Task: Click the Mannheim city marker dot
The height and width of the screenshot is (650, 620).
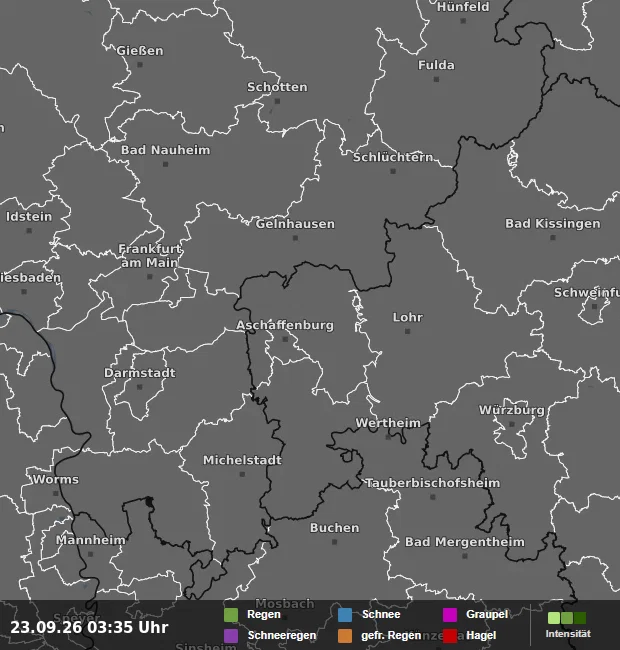Action: tap(90, 554)
